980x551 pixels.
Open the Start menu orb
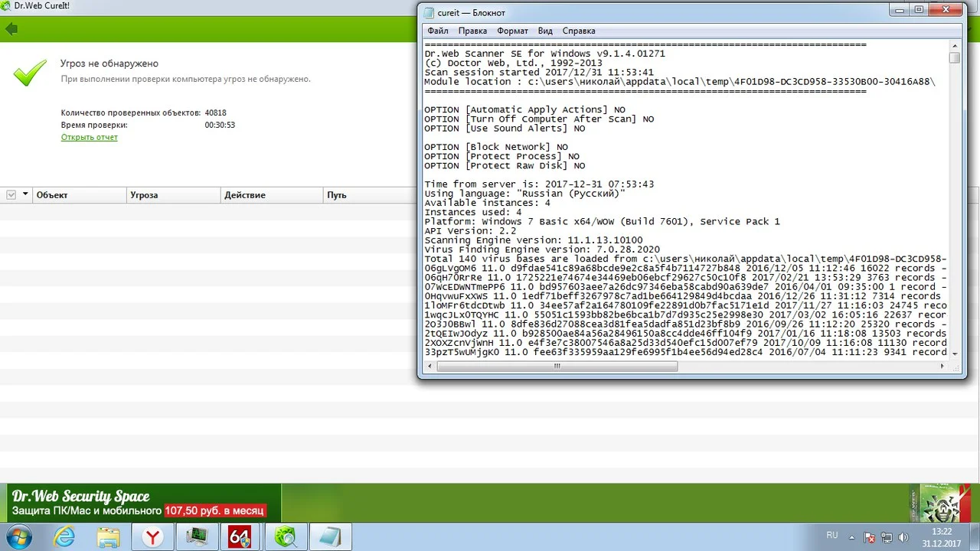tap(19, 536)
